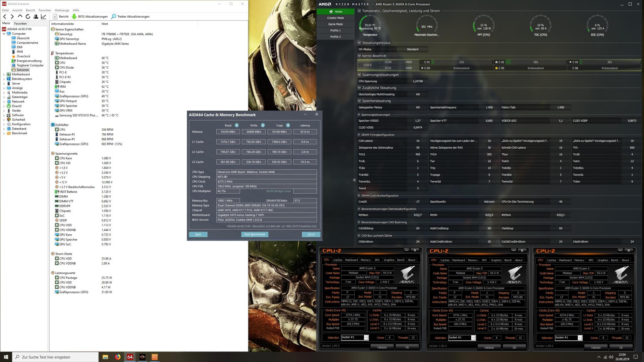Collapse the DRAM-Timingkonfiguration section
This screenshot has width=644, height=362.
359,135
